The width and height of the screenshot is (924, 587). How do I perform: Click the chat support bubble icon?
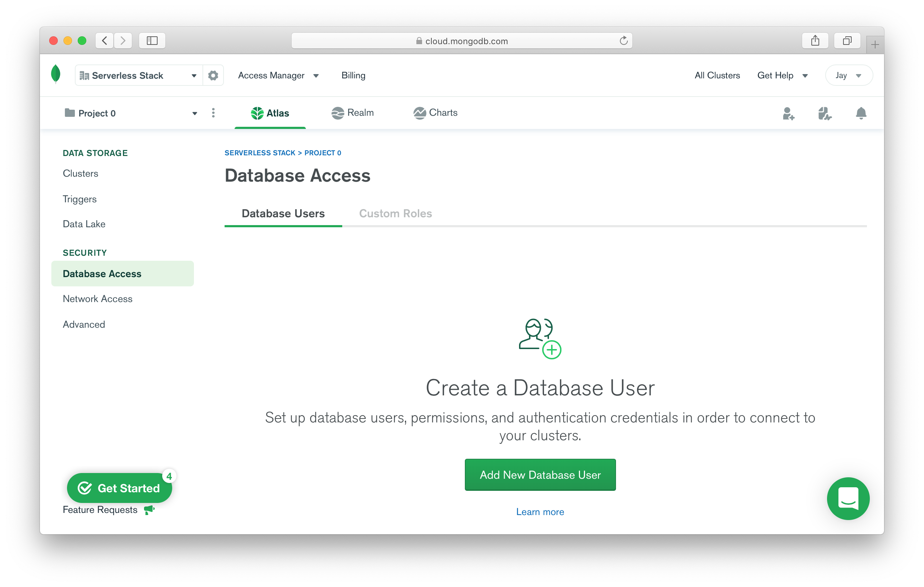847,499
